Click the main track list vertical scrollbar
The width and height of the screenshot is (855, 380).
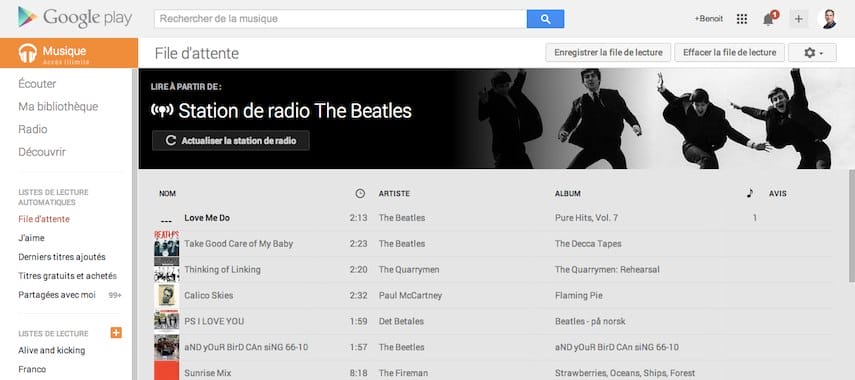[x=852, y=226]
